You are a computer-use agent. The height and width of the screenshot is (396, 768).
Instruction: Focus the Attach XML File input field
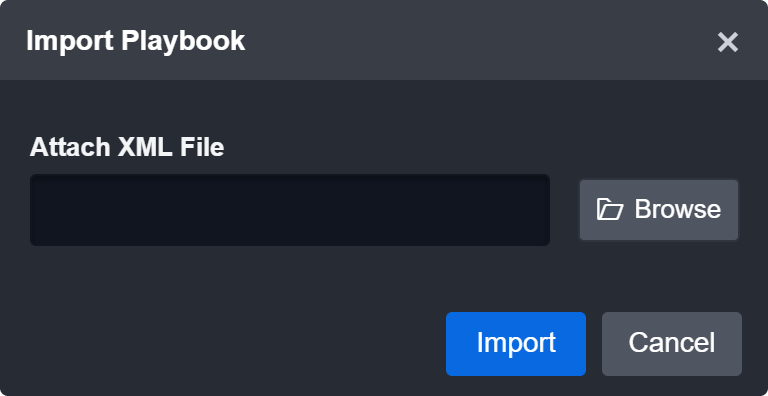pyautogui.click(x=290, y=210)
